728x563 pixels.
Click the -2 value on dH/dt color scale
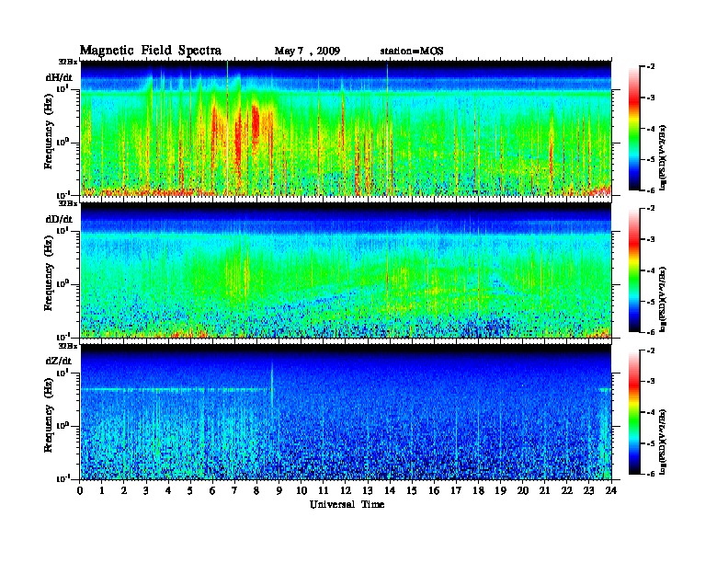(x=651, y=67)
